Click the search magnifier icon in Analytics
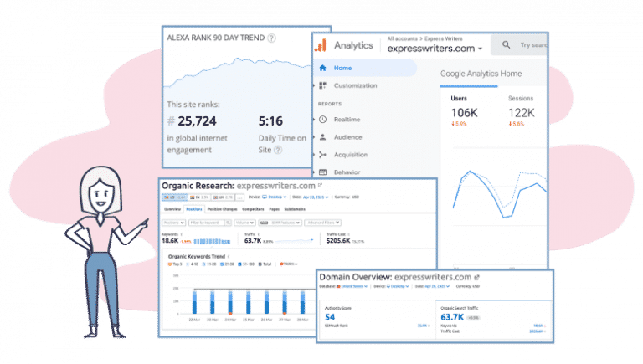The image size is (643, 364). tap(507, 44)
